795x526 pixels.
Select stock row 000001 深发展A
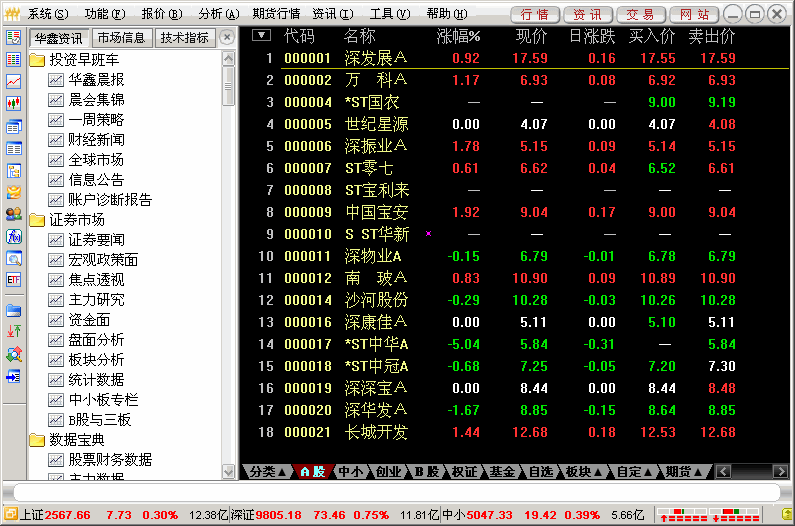pyautogui.click(x=515, y=58)
